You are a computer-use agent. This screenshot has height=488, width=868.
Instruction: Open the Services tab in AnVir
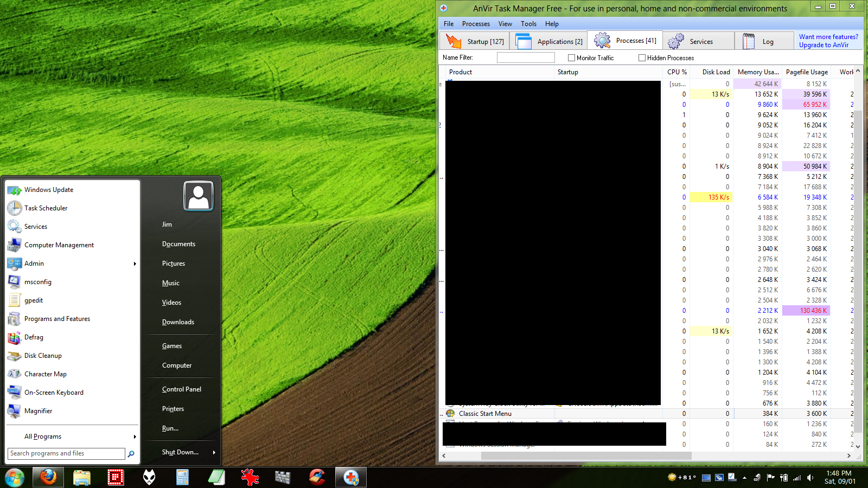(698, 41)
